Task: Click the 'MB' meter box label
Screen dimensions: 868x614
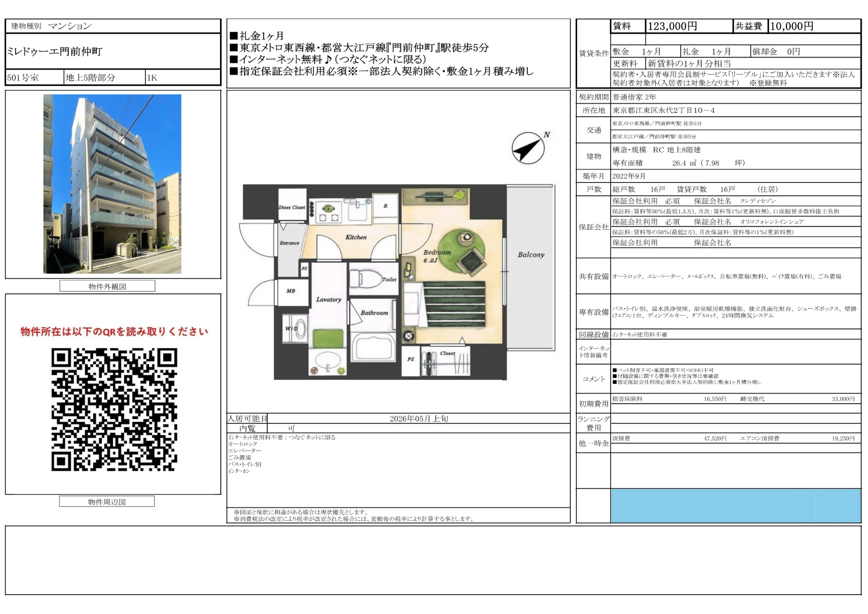Action: [x=291, y=291]
